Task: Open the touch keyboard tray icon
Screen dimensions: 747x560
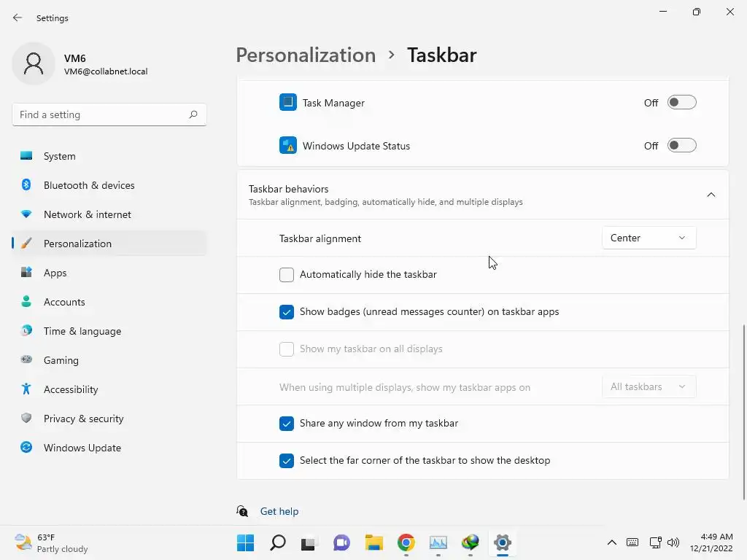Action: click(632, 542)
